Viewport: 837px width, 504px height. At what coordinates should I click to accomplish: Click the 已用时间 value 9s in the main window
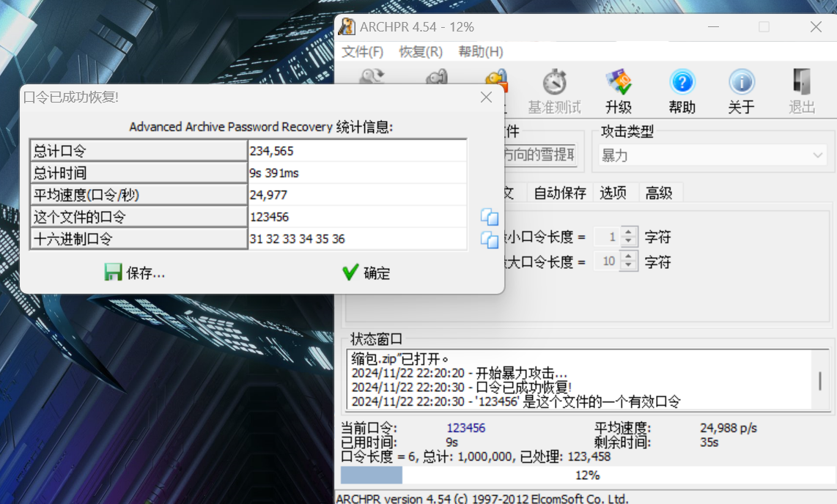point(452,442)
